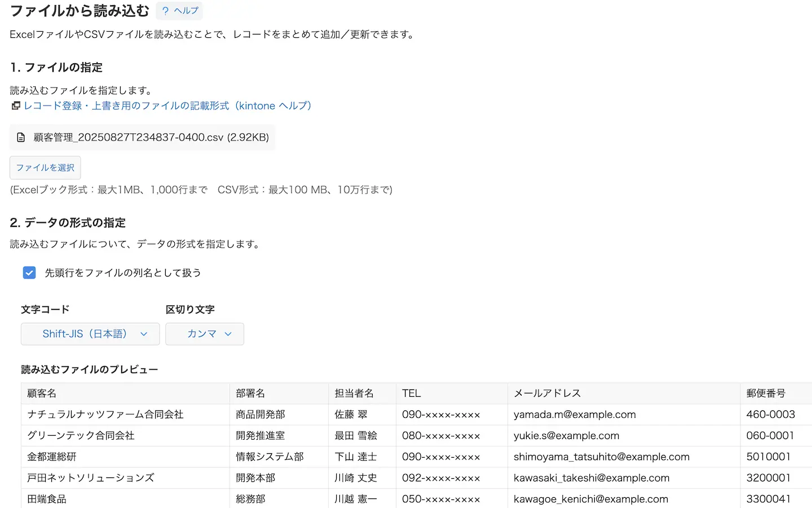Select the 川越 憲一 contact cell
The width and height of the screenshot is (812, 508).
(355, 499)
